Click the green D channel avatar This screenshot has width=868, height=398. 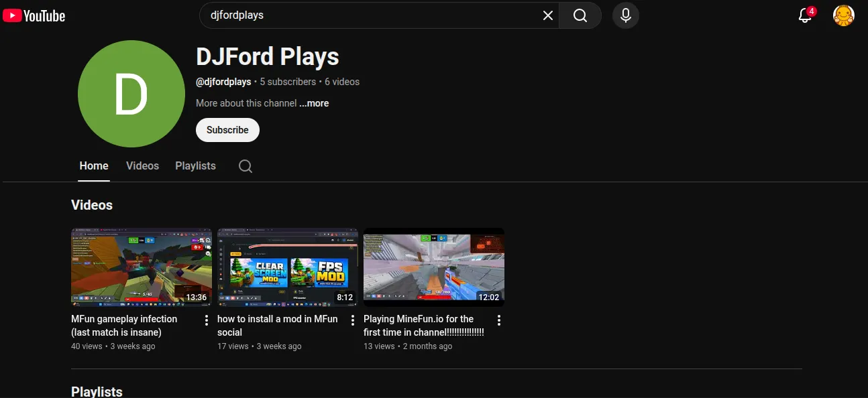pos(131,94)
